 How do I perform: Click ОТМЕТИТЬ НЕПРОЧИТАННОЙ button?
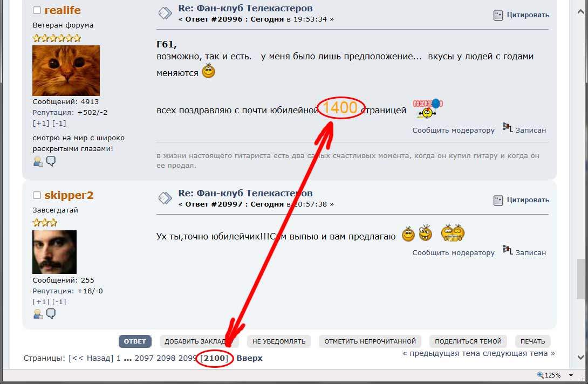tap(370, 341)
